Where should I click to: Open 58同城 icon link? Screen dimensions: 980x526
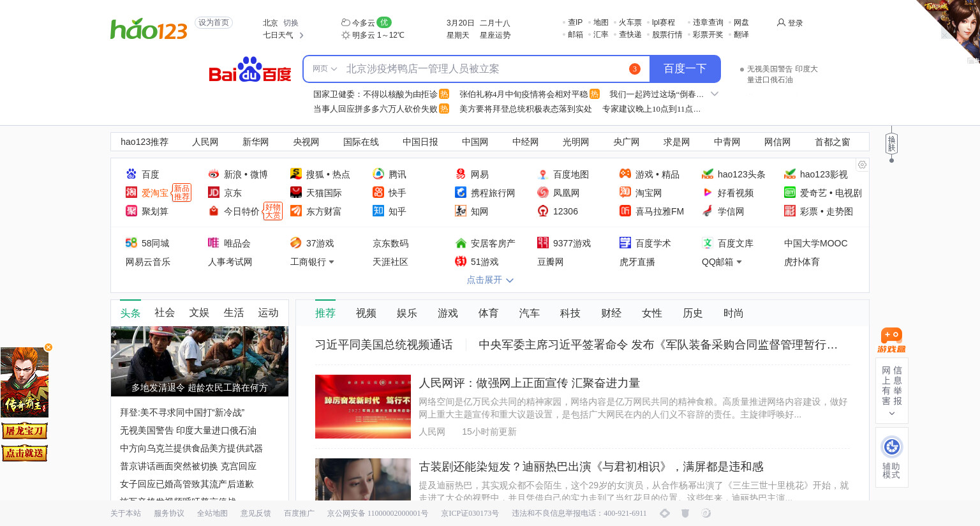pos(131,243)
